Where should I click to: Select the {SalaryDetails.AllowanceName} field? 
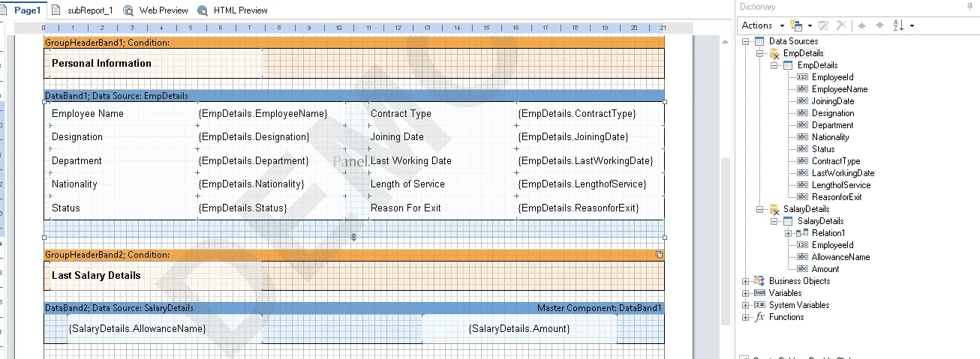(x=164, y=329)
